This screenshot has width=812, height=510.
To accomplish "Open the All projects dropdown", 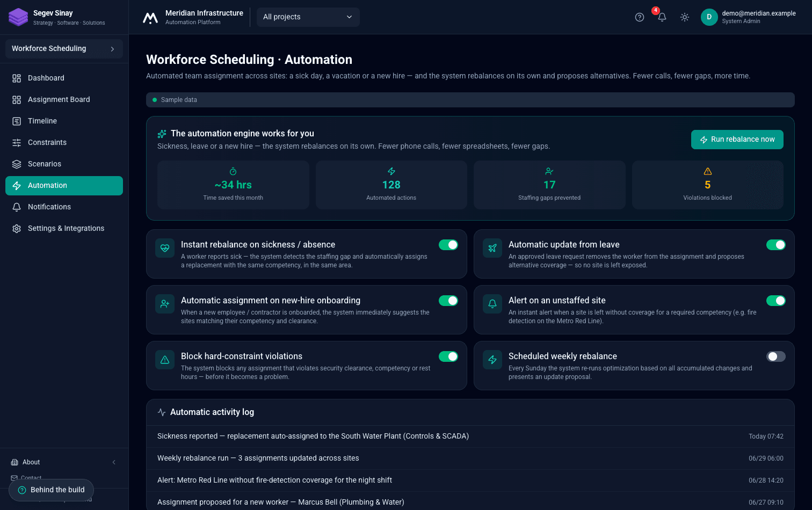I will pos(308,17).
